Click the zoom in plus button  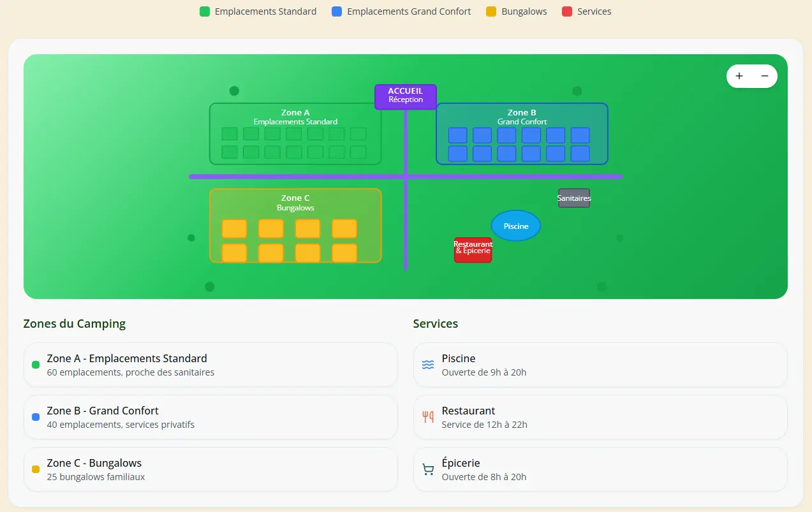coord(739,77)
